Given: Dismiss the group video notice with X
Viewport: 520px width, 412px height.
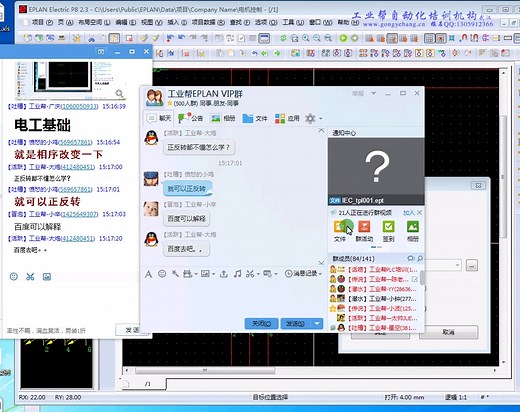Looking at the screenshot, I should (420, 212).
